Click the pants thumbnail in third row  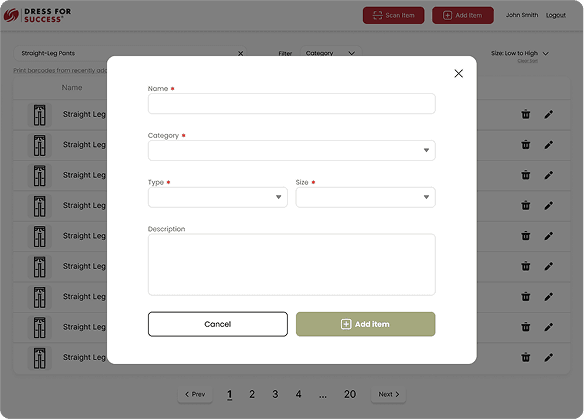[x=39, y=175]
